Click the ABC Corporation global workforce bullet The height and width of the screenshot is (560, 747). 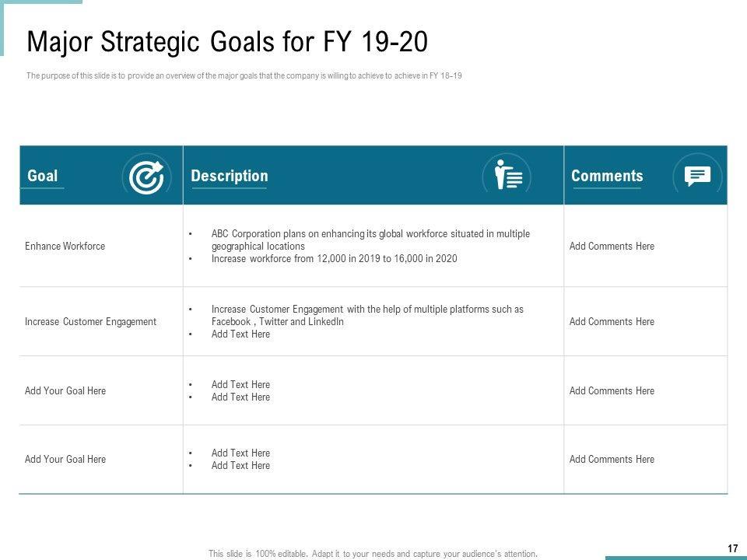pyautogui.click(x=370, y=240)
